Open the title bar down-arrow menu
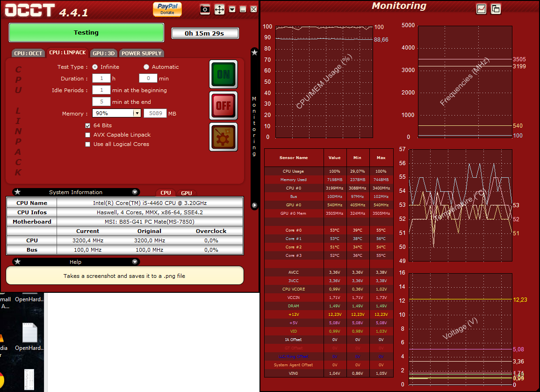 232,9
